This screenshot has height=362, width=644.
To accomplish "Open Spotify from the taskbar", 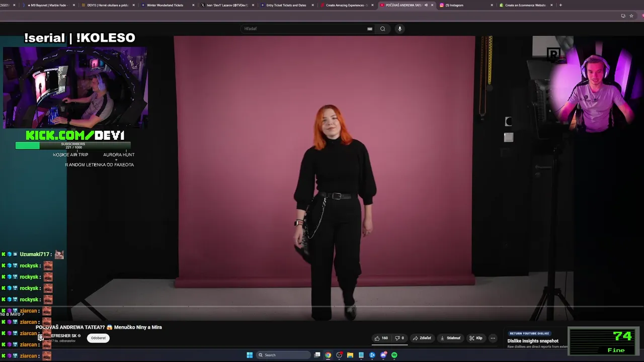I will point(394,355).
